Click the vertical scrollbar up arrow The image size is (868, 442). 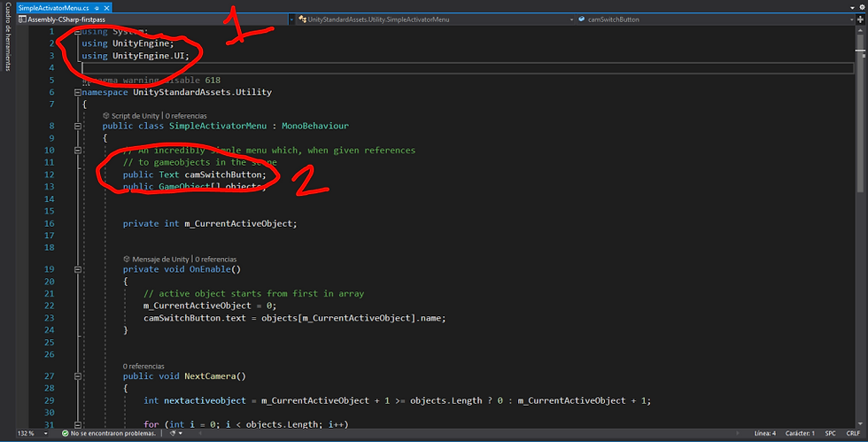click(x=860, y=30)
